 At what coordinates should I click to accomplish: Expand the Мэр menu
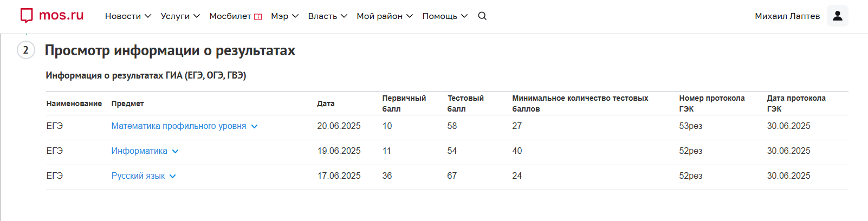[285, 16]
